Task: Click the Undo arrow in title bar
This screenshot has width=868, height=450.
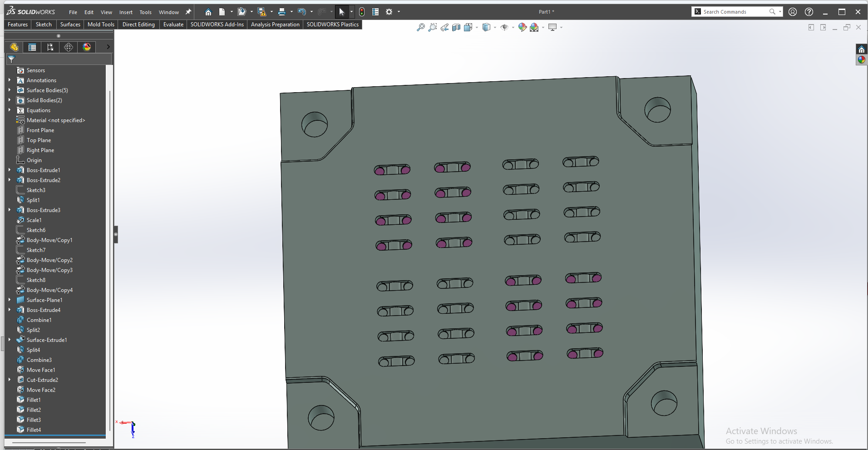Action: pos(302,12)
